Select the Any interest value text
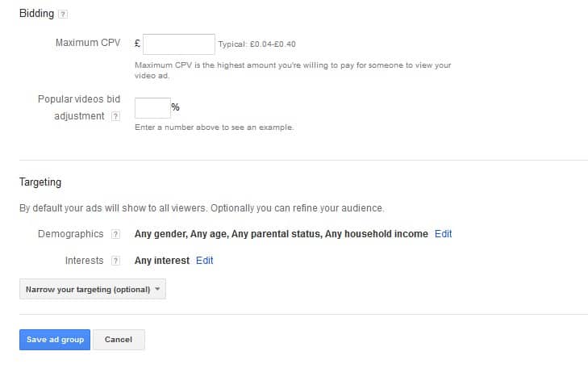 (162, 261)
